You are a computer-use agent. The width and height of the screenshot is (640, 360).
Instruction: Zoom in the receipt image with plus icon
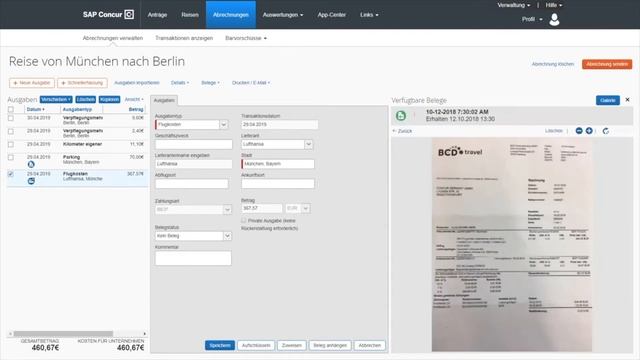[x=589, y=131]
